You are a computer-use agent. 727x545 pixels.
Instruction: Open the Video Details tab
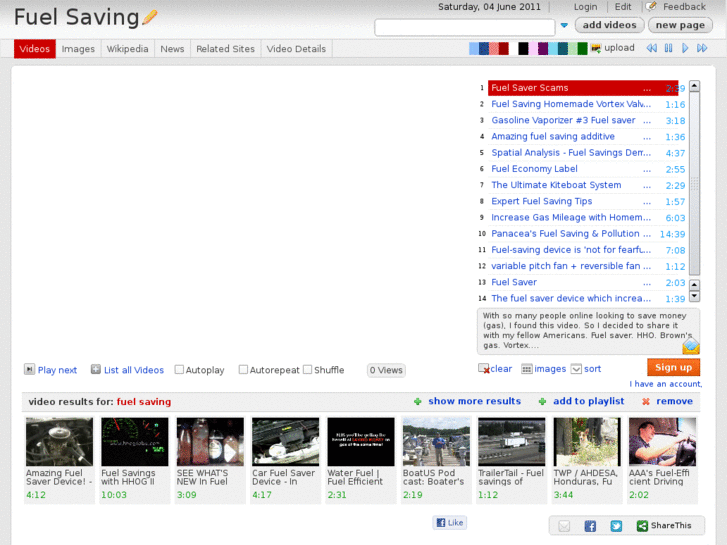click(x=296, y=49)
